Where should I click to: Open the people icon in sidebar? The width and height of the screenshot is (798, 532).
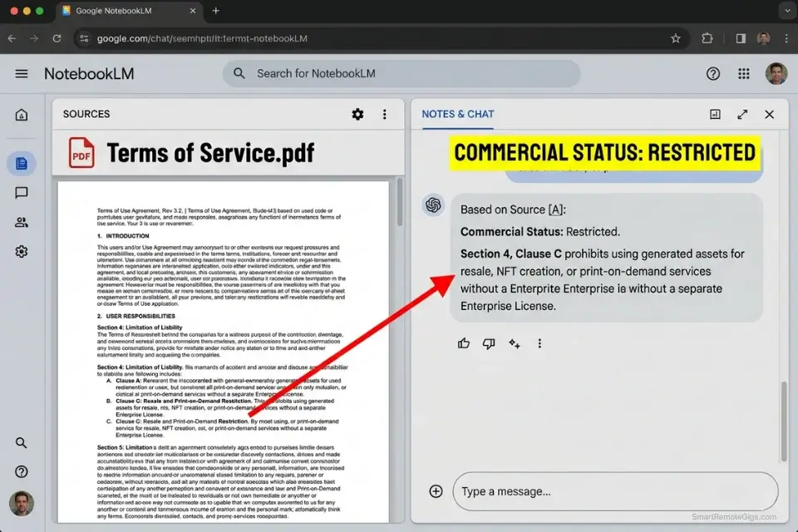(22, 223)
